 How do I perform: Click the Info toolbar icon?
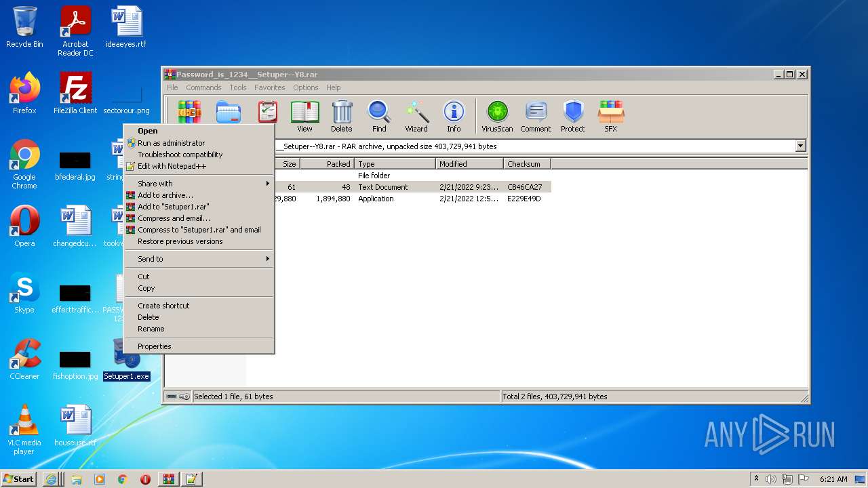tap(454, 117)
